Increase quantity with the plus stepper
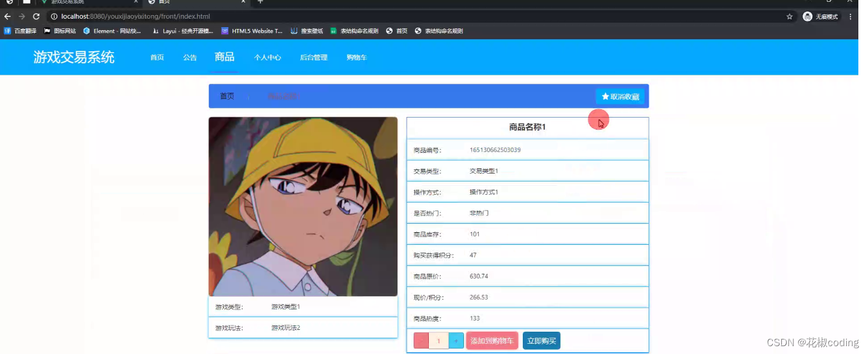868x354 pixels. (456, 340)
